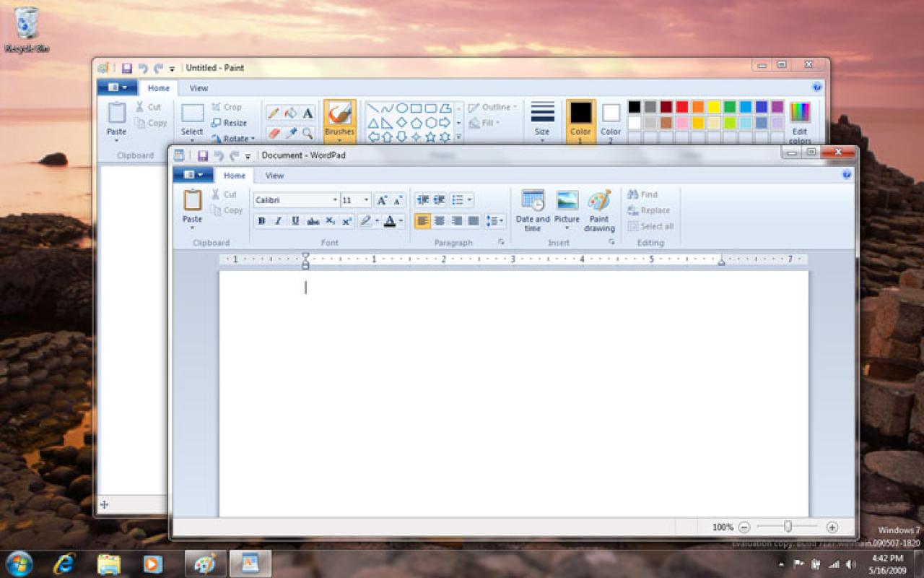924x578 pixels.
Task: Select the Color picker eyedropper in Paint
Action: coord(291,133)
